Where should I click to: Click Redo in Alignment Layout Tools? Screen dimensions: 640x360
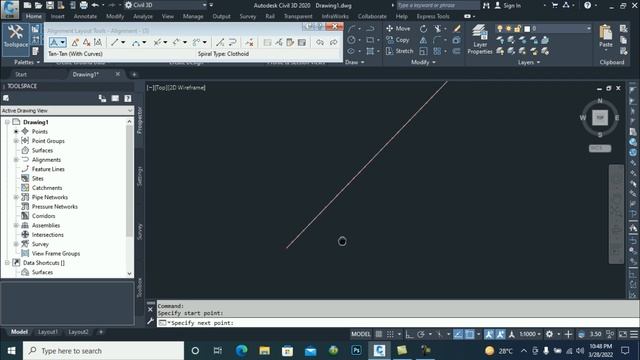pos(333,42)
